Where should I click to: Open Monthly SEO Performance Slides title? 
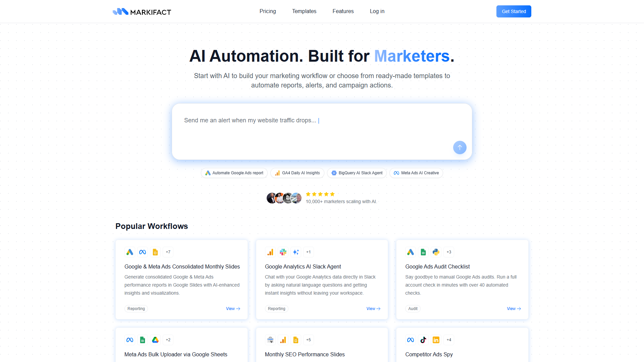pos(305,354)
